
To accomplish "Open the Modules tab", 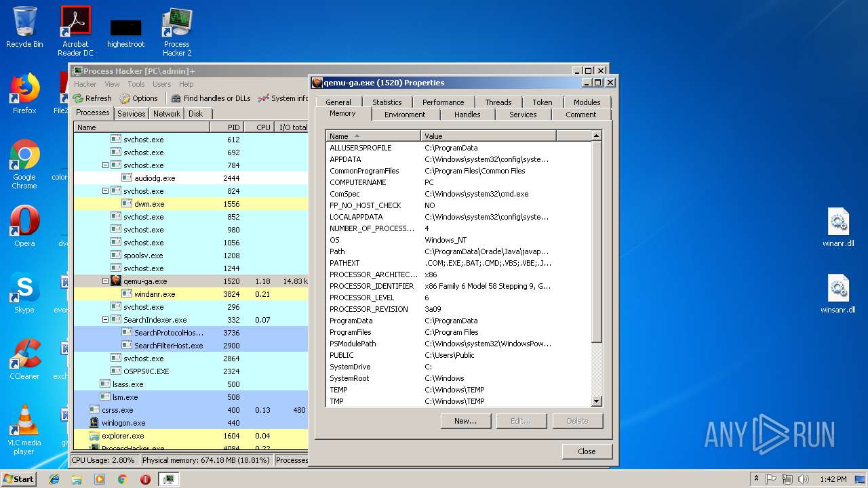I will pyautogui.click(x=587, y=102).
